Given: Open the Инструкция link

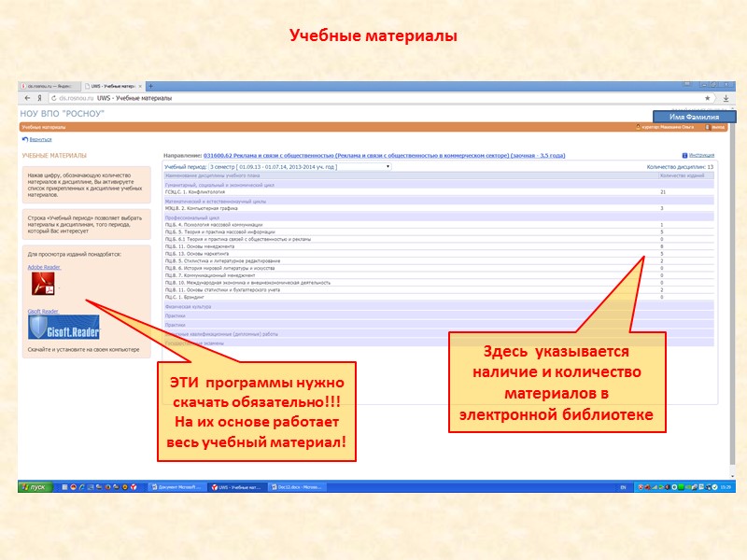Looking at the screenshot, I should tap(702, 155).
